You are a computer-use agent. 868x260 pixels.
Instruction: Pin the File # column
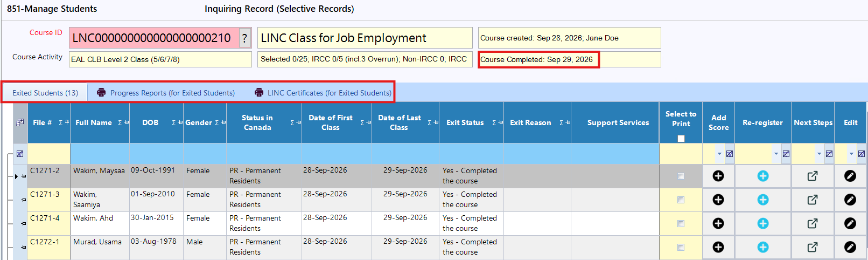(x=67, y=123)
